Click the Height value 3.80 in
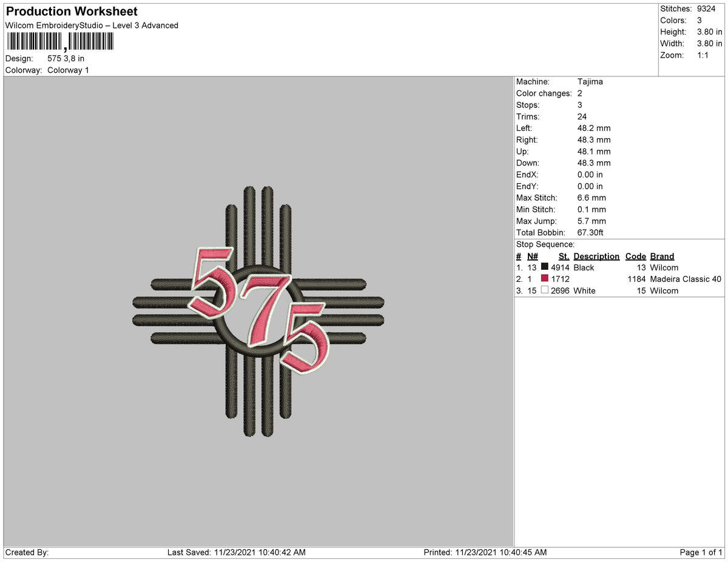 [x=710, y=32]
